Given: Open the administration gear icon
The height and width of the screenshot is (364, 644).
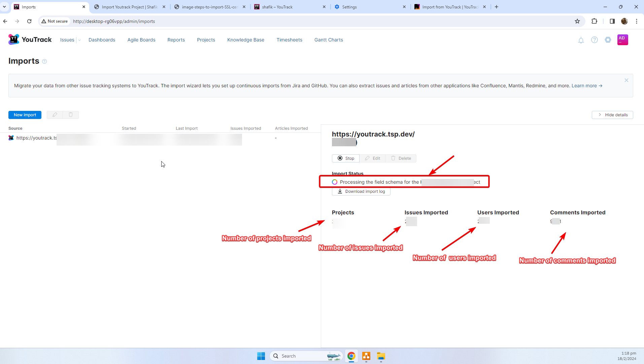Looking at the screenshot, I should (608, 40).
